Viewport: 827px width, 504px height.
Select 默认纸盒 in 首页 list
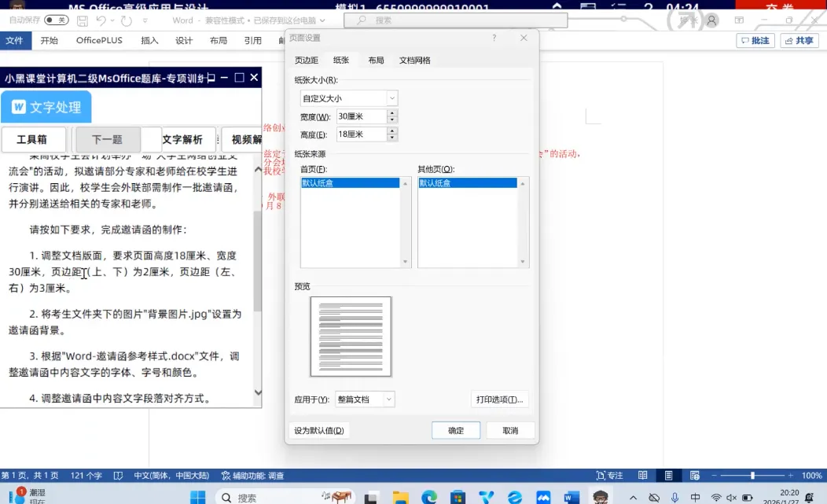tap(350, 183)
